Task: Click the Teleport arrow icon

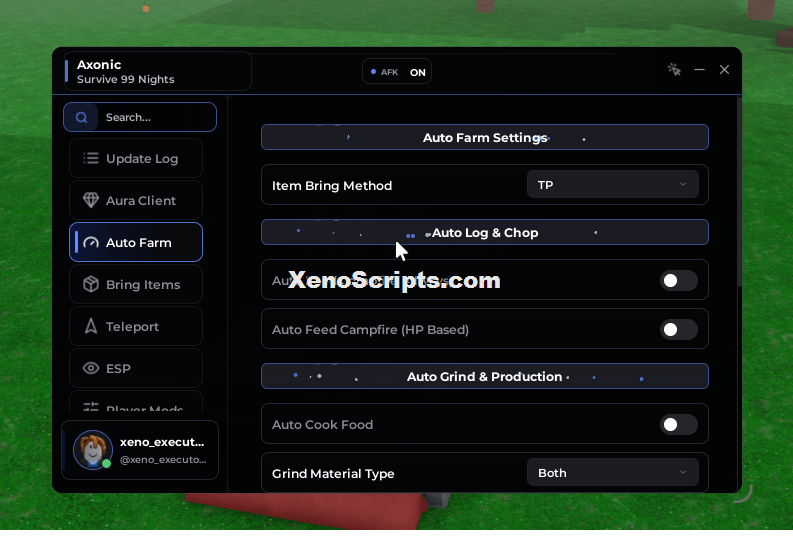Action: coord(91,326)
